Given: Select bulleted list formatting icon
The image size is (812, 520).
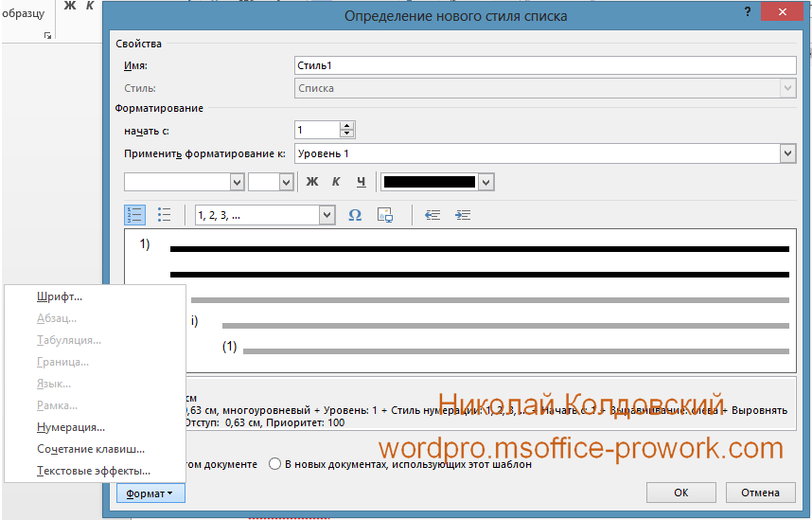Looking at the screenshot, I should (164, 215).
